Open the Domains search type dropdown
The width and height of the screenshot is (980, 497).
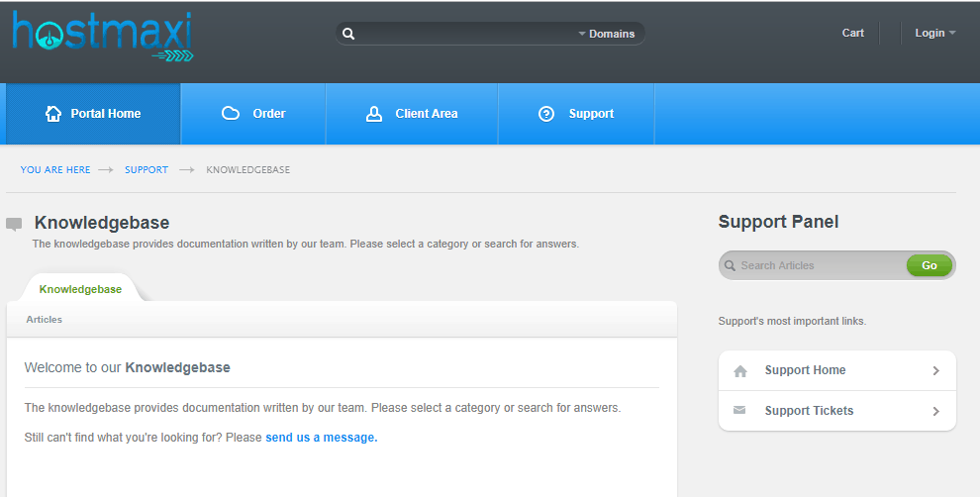(x=606, y=34)
